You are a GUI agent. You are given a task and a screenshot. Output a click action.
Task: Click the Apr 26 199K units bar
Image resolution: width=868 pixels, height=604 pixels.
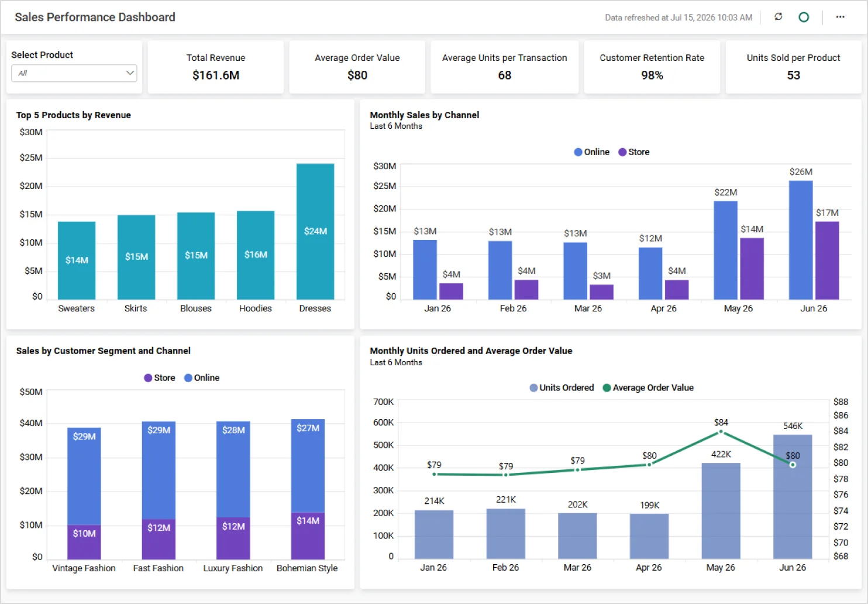649,536
